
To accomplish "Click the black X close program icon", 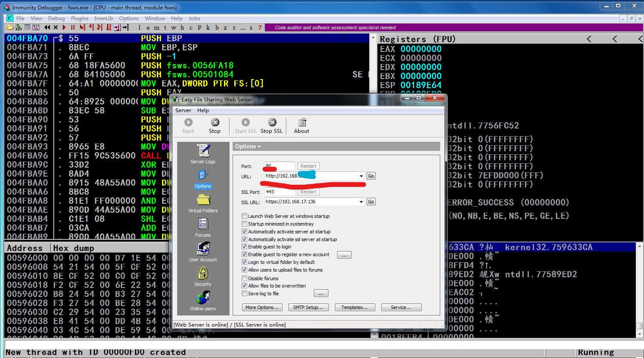I will (56, 27).
